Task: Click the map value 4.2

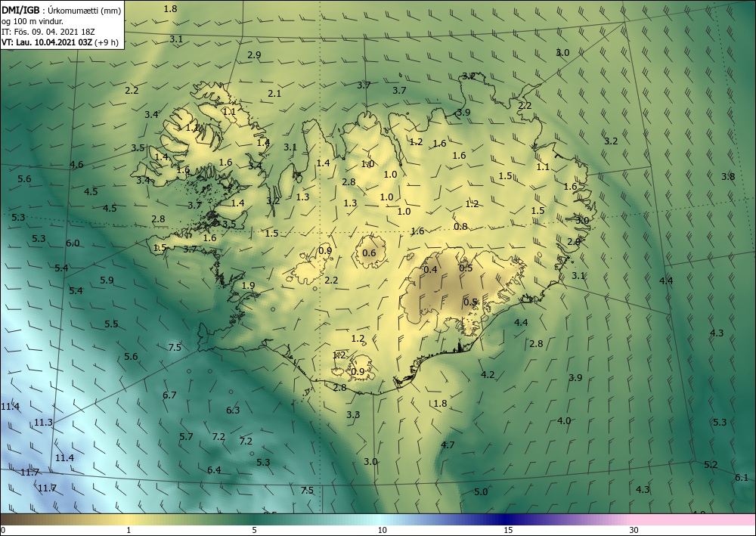Action: click(488, 374)
